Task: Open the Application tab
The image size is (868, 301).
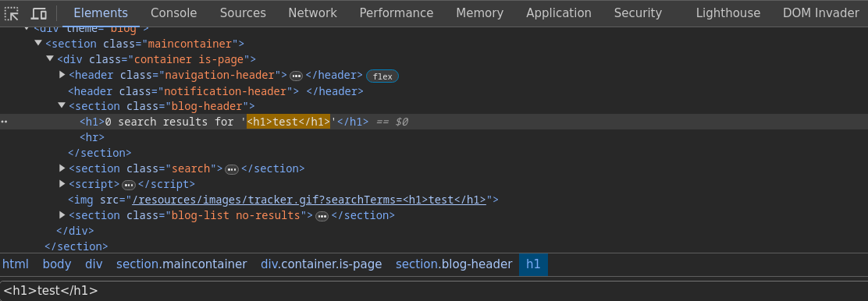Action: (x=559, y=12)
